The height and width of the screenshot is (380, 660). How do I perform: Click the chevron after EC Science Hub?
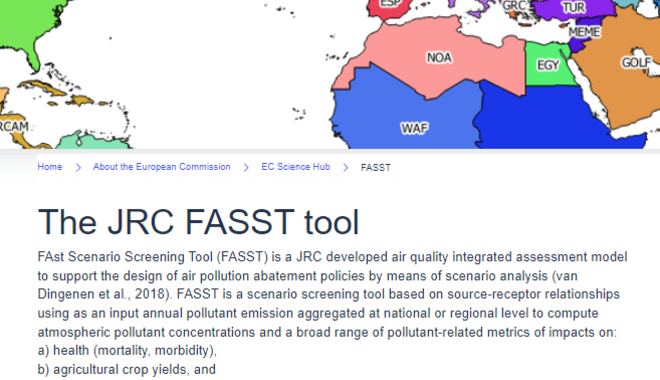pyautogui.click(x=346, y=167)
